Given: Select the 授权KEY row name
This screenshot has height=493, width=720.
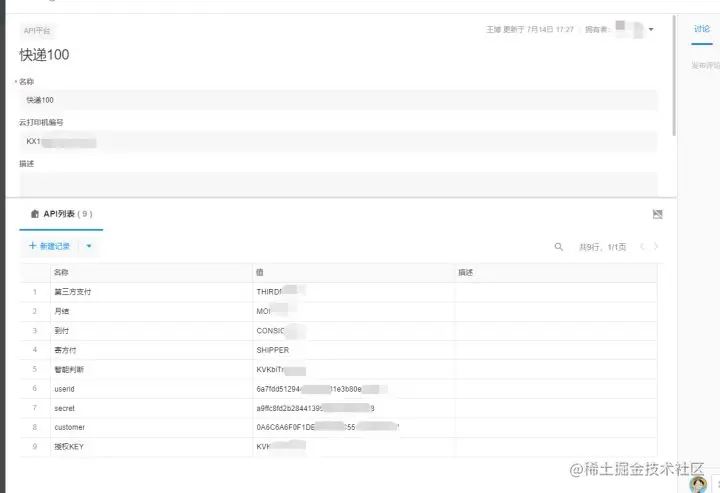Looking at the screenshot, I should click(69, 447).
